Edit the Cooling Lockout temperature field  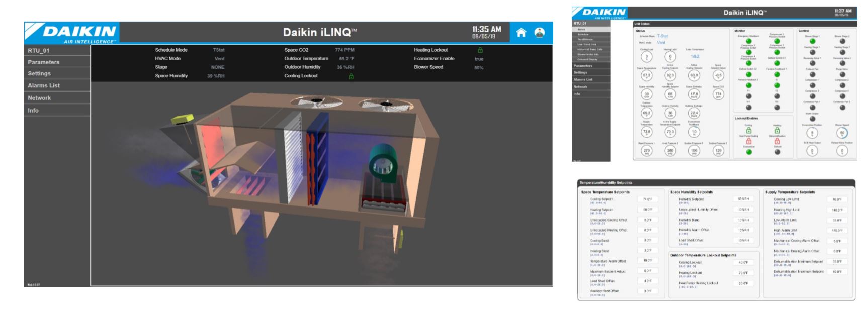[743, 262]
